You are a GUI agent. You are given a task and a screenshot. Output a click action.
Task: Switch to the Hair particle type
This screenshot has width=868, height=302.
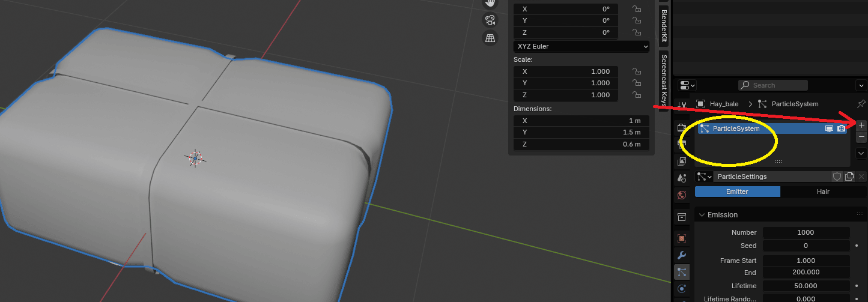(x=822, y=192)
